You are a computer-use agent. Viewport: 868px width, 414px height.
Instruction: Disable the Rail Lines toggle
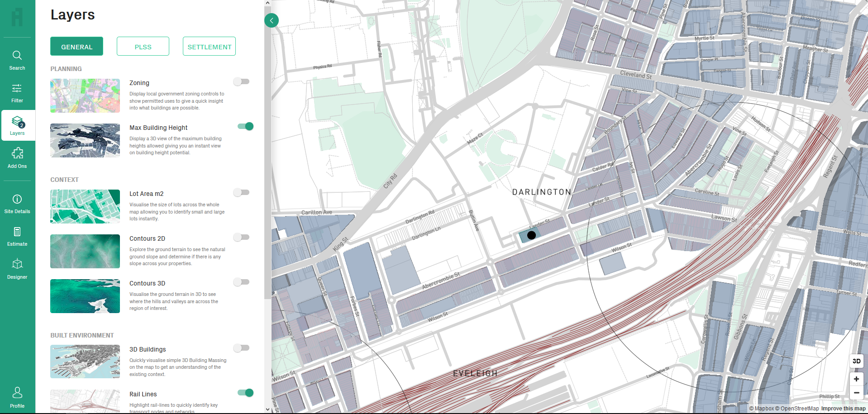(x=245, y=393)
